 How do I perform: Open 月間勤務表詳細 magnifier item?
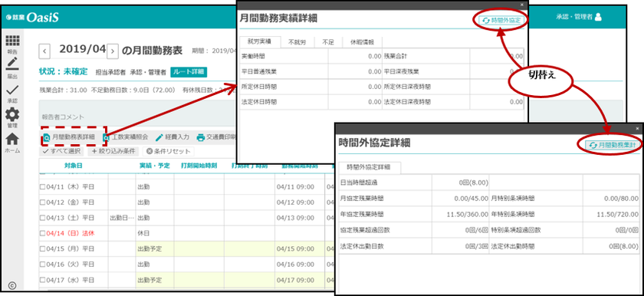69,137
